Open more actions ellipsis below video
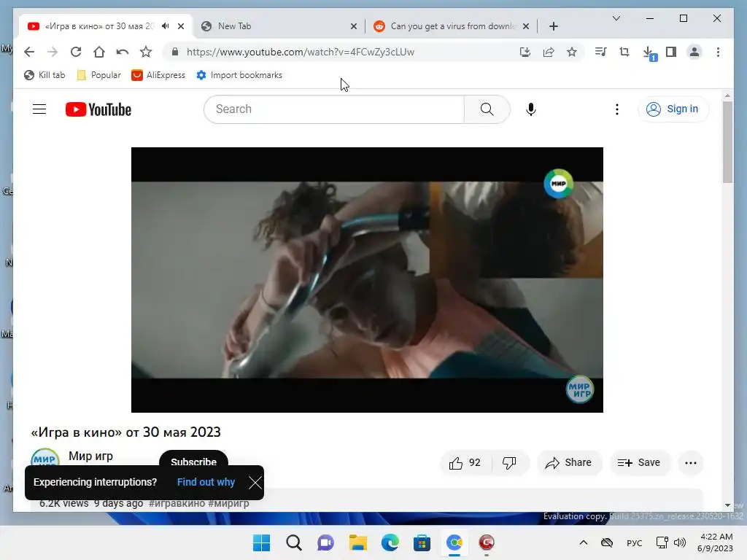The width and height of the screenshot is (747, 560). pos(690,462)
